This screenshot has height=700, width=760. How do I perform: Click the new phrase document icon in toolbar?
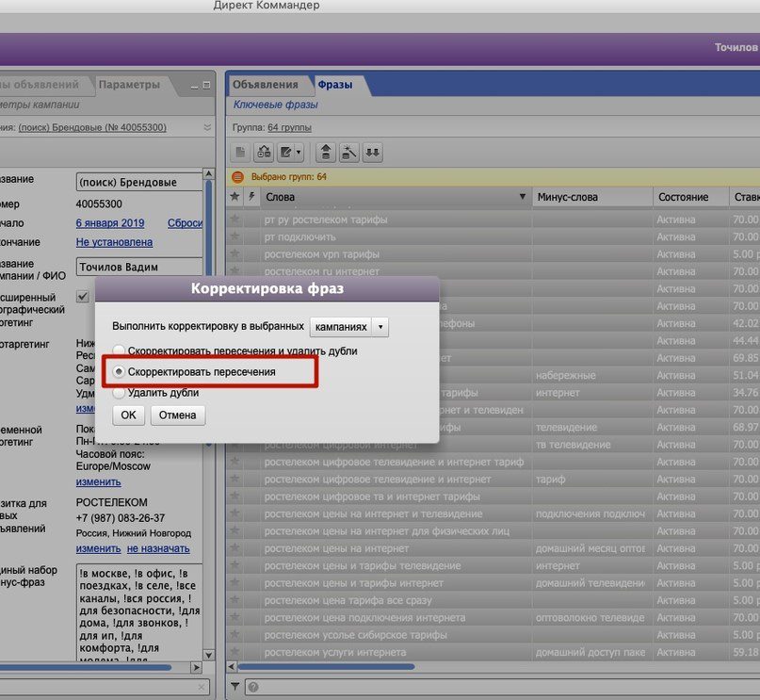coord(241,152)
